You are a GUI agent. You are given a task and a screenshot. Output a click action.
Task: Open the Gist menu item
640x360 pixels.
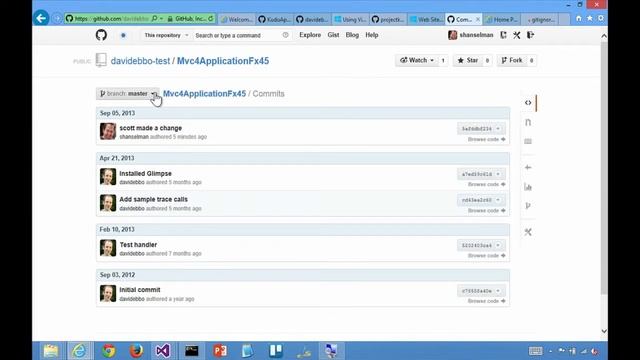(x=333, y=35)
